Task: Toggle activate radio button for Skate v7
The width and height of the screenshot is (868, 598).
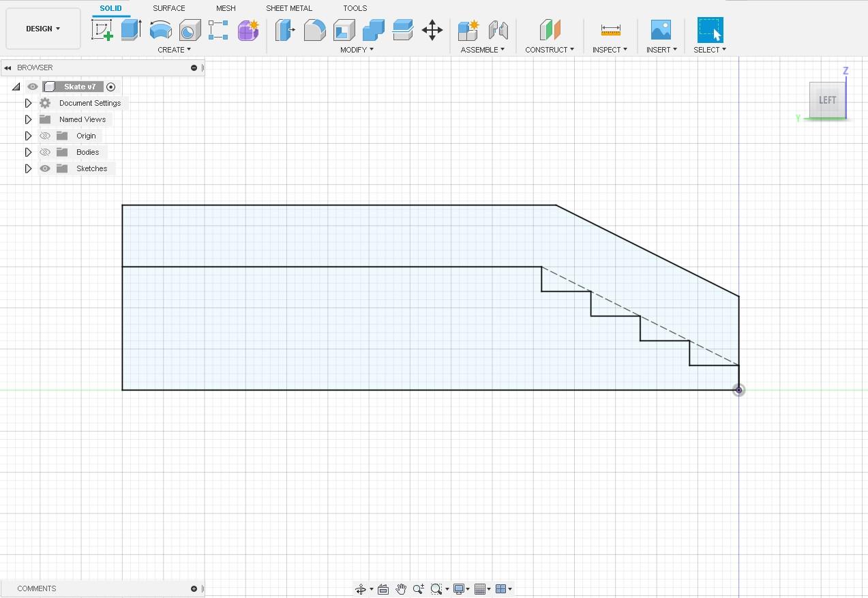Action: click(111, 87)
